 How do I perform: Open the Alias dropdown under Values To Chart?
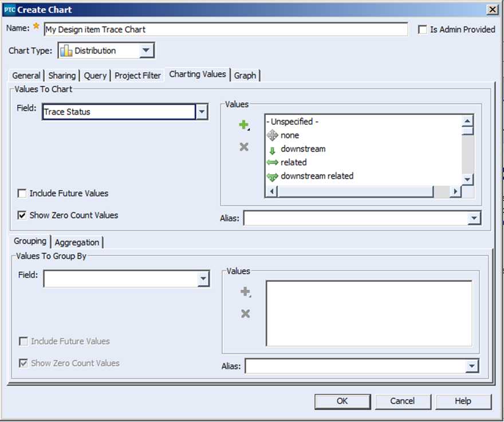(x=474, y=218)
